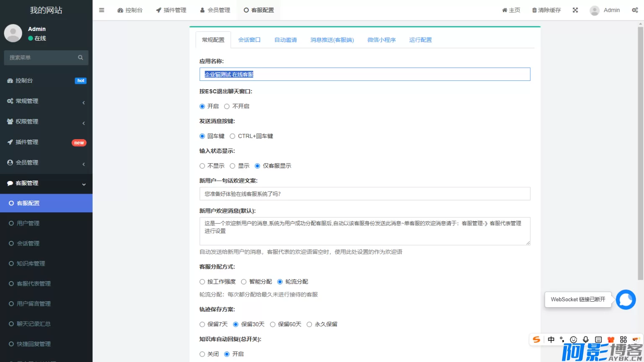Open the 微信小程序 tab
The width and height of the screenshot is (644, 362).
pos(381,40)
